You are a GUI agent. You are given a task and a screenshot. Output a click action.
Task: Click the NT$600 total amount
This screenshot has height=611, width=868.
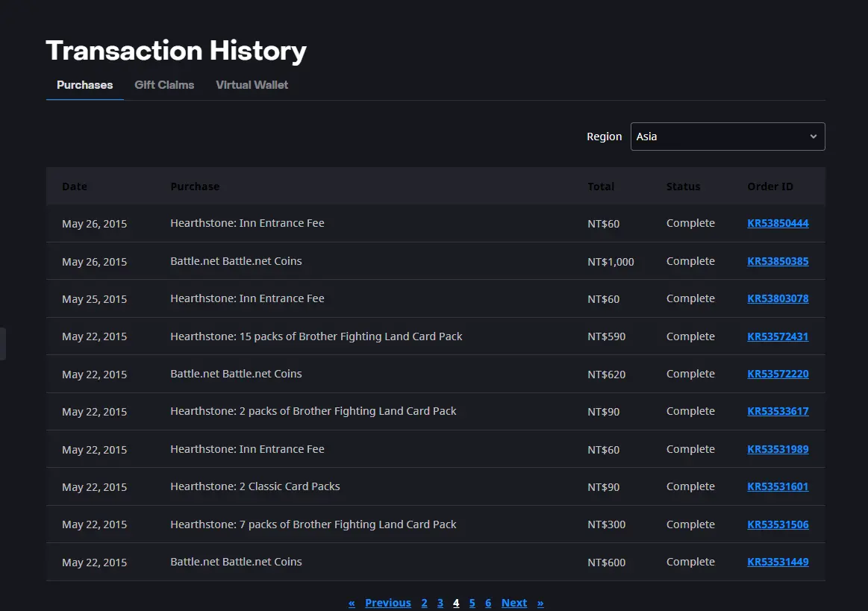(606, 563)
